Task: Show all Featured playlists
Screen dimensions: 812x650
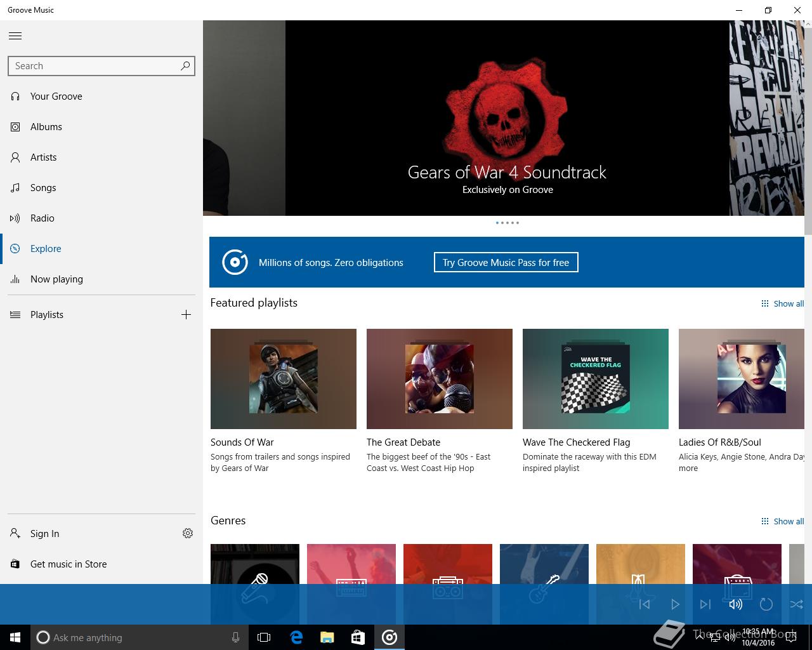Action: (x=782, y=304)
